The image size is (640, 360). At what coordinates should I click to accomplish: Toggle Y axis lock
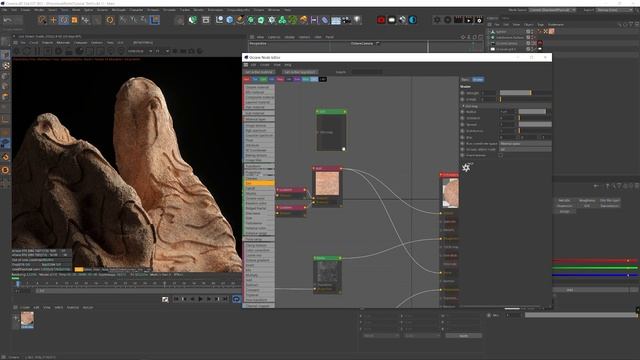point(133,20)
